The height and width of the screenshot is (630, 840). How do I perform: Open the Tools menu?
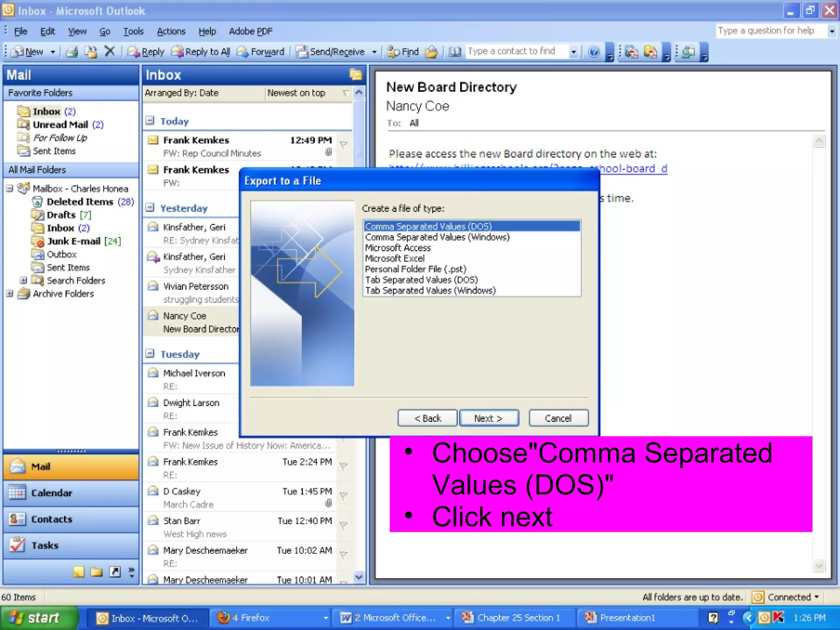(133, 31)
